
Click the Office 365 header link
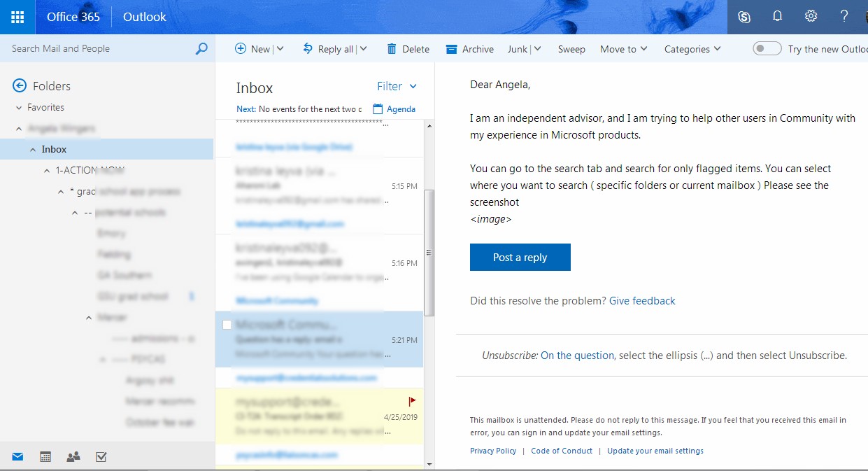click(x=73, y=17)
